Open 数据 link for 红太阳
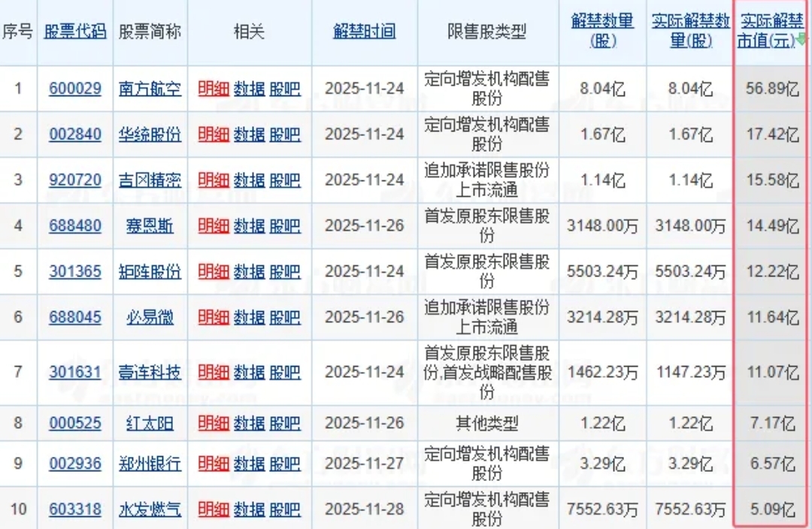This screenshot has width=812, height=529. click(249, 424)
